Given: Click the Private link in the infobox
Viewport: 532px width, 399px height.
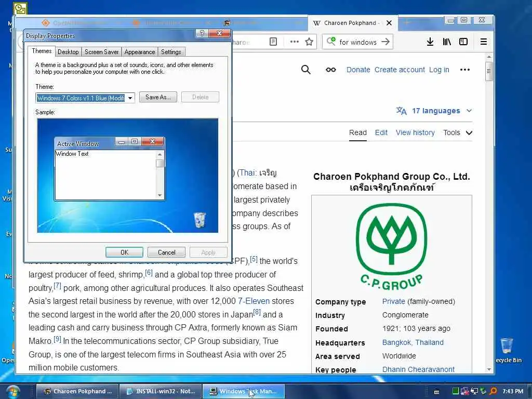Looking at the screenshot, I should (x=394, y=301).
